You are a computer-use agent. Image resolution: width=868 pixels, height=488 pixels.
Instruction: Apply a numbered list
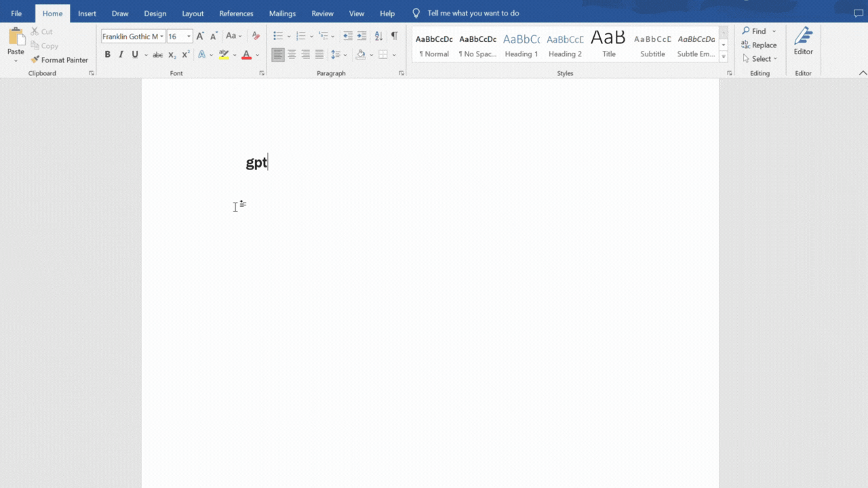tap(300, 36)
